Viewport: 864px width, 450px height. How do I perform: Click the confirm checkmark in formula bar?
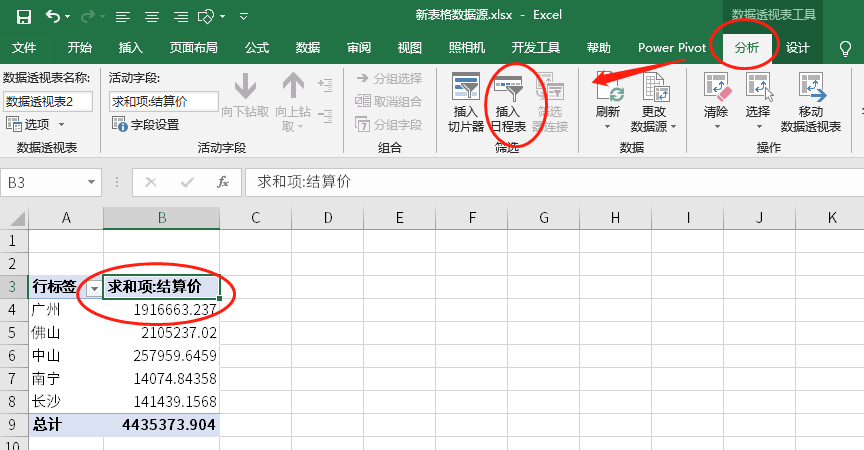pos(187,182)
